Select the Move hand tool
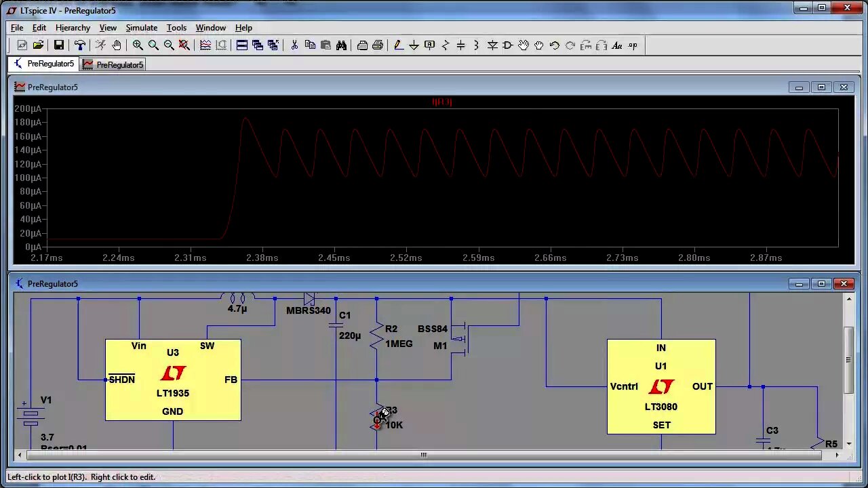 click(x=524, y=45)
